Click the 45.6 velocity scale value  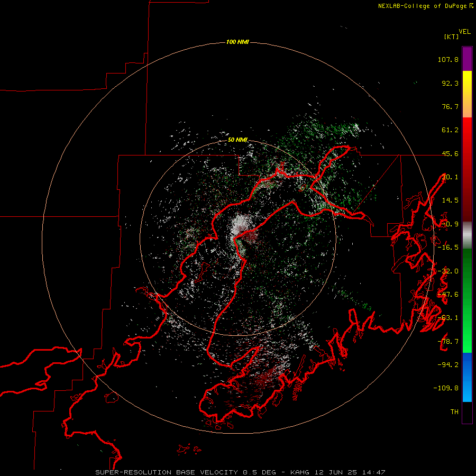pyautogui.click(x=450, y=153)
